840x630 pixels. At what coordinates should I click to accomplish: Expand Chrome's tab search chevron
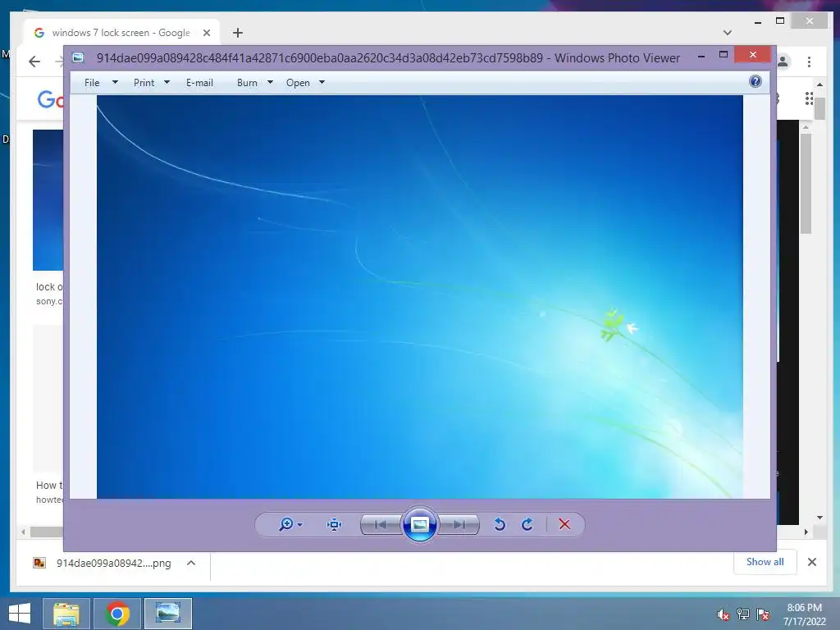pyautogui.click(x=727, y=33)
